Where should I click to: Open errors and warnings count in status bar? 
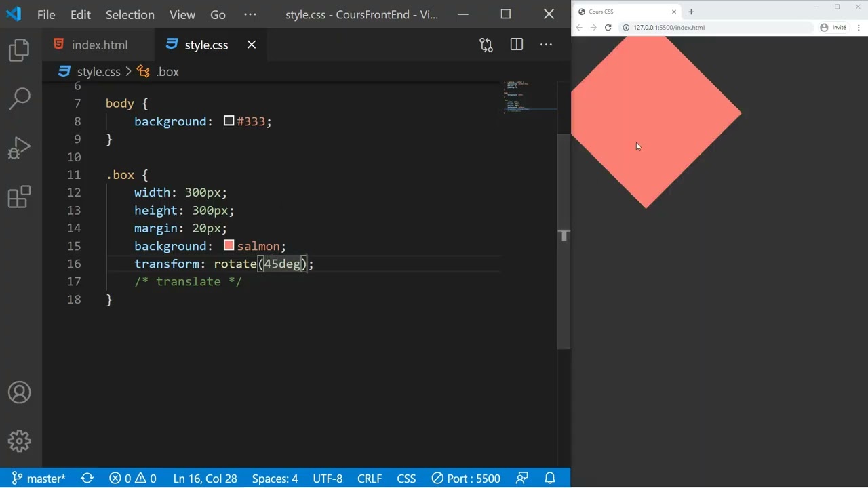tap(133, 479)
